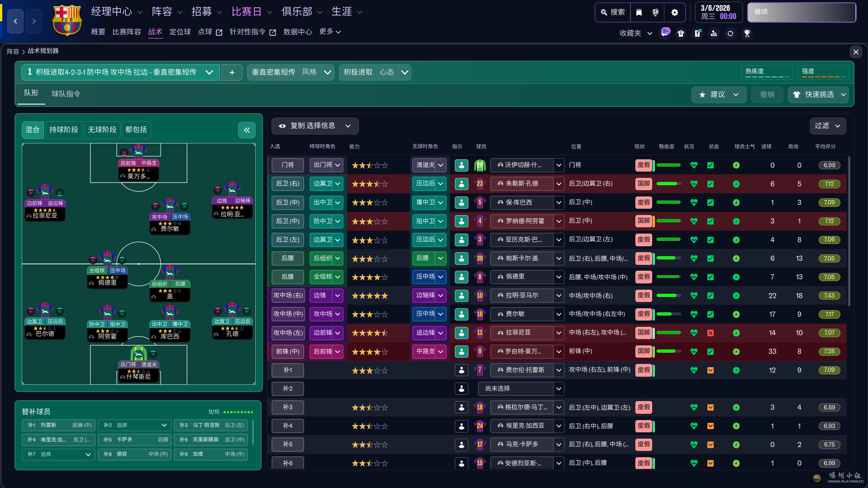
Task: Click the kit shirt shortcut icon
Action: point(681,33)
